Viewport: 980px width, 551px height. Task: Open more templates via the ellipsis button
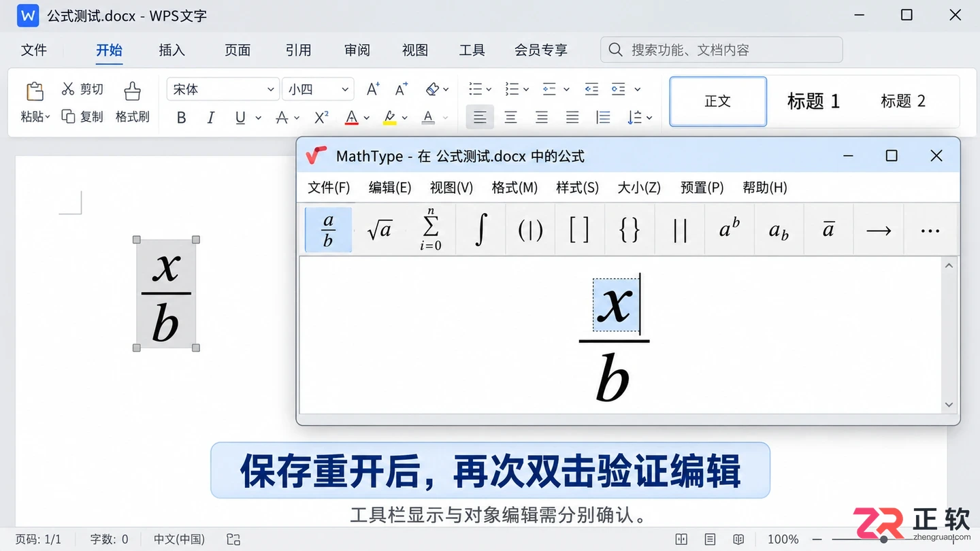930,231
